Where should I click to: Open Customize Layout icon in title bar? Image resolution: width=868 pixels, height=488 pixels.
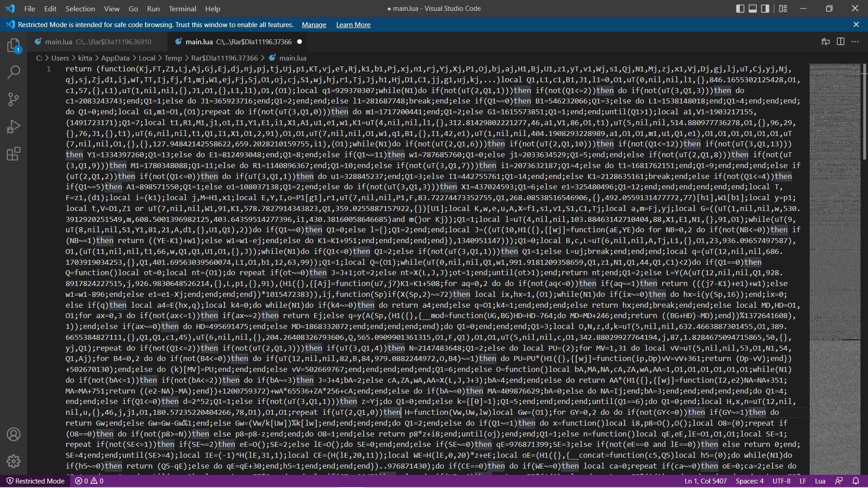pos(783,9)
